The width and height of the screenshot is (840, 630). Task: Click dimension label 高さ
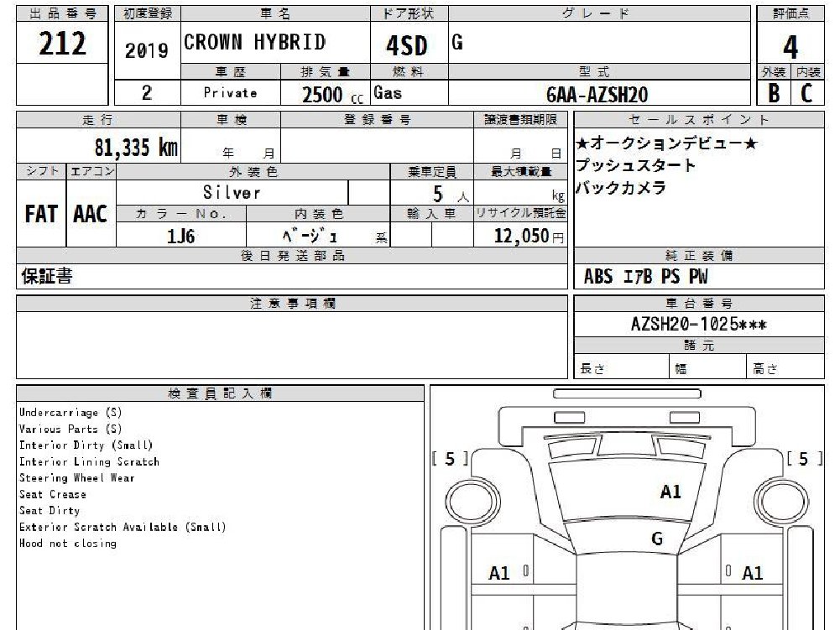pyautogui.click(x=765, y=368)
